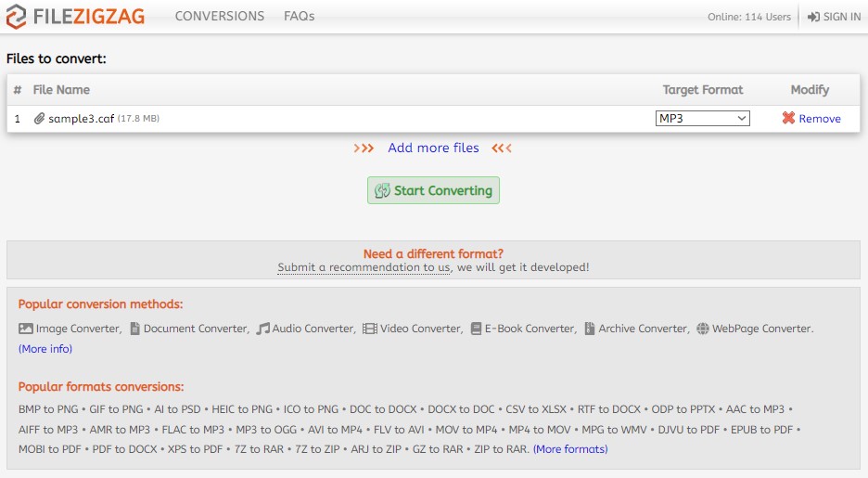868x478 pixels.
Task: Select MP3 to OGG conversion
Action: click(266, 430)
